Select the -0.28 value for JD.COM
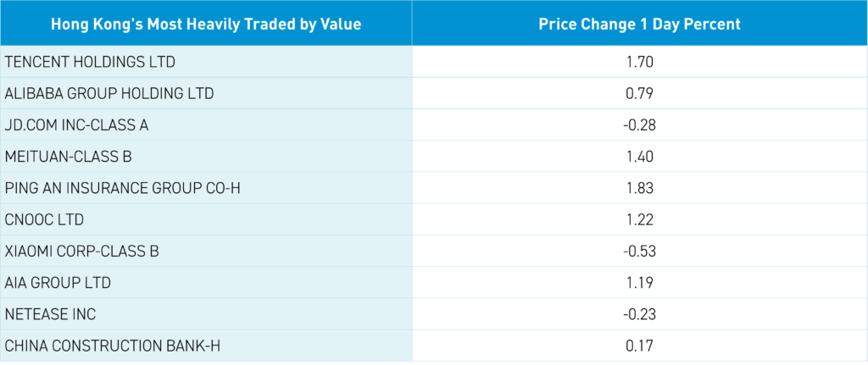The image size is (868, 365). coord(639,124)
